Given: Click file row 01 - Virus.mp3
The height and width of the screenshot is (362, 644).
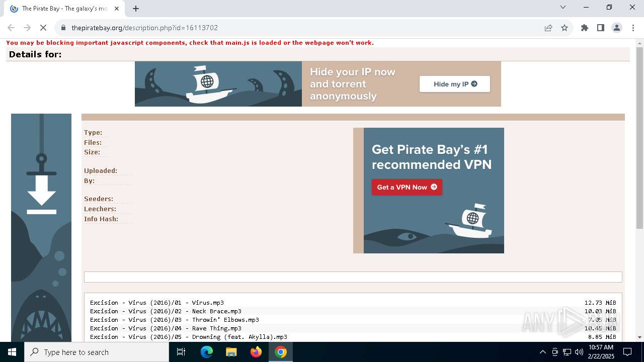Looking at the screenshot, I should pos(157,303).
